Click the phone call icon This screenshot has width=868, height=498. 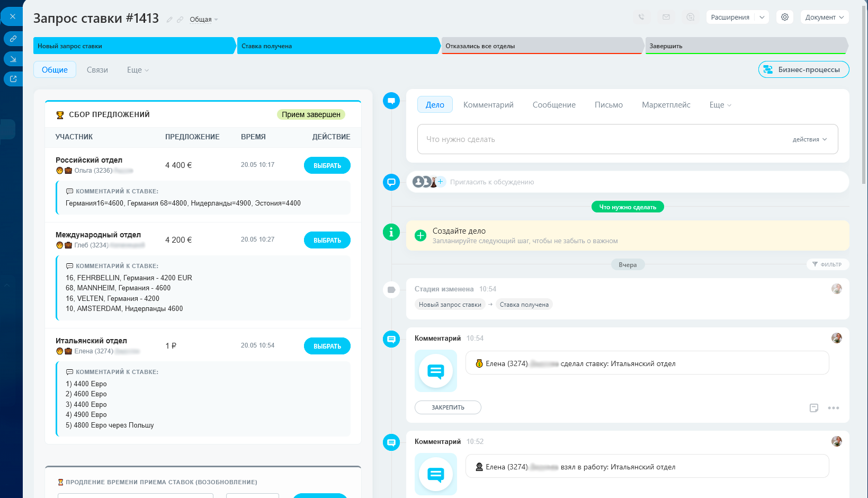point(641,17)
